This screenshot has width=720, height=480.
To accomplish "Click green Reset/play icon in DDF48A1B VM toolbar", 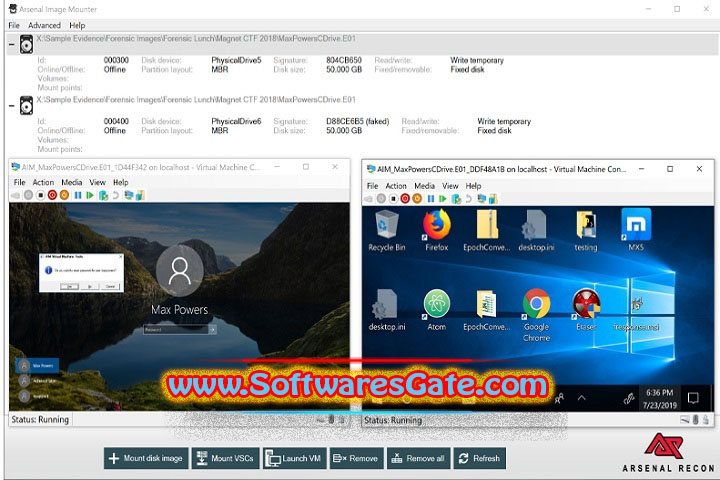I will (443, 198).
